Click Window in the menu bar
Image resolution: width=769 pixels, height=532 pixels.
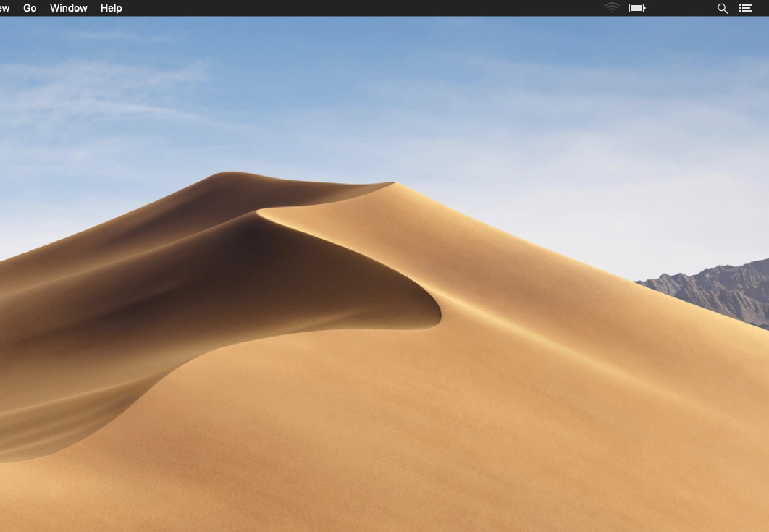[x=69, y=8]
